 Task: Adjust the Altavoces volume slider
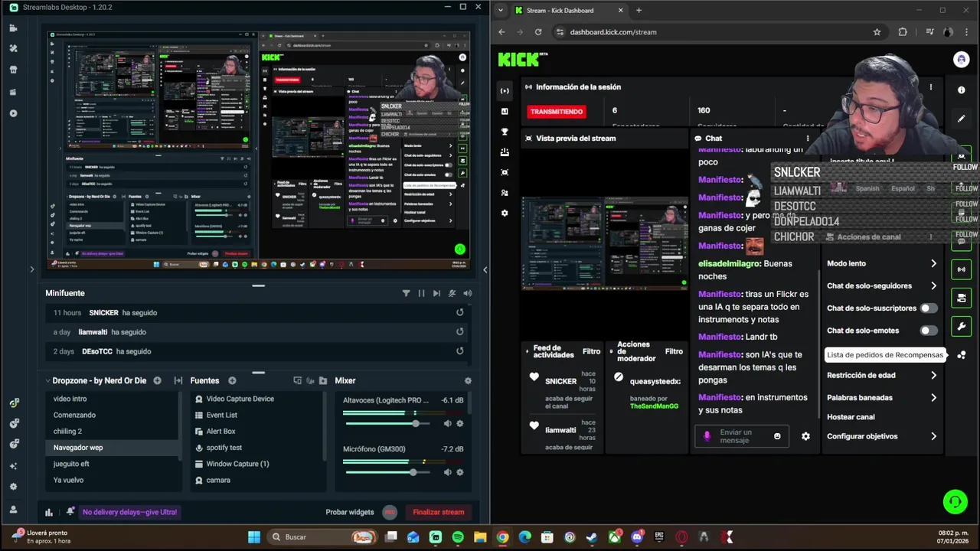coord(389,423)
